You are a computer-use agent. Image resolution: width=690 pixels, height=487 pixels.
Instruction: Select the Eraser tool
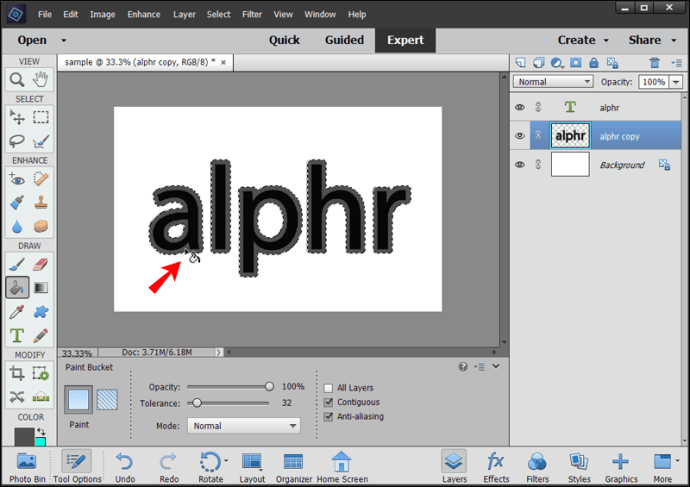point(40,264)
